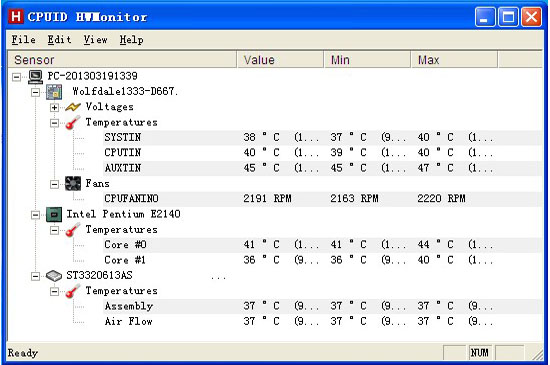Click the Fans label
Screen dimensions: 550x365
click(x=97, y=183)
